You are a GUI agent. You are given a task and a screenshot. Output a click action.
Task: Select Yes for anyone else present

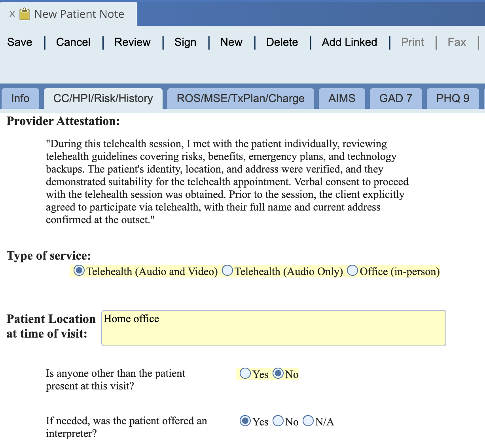[x=245, y=373]
